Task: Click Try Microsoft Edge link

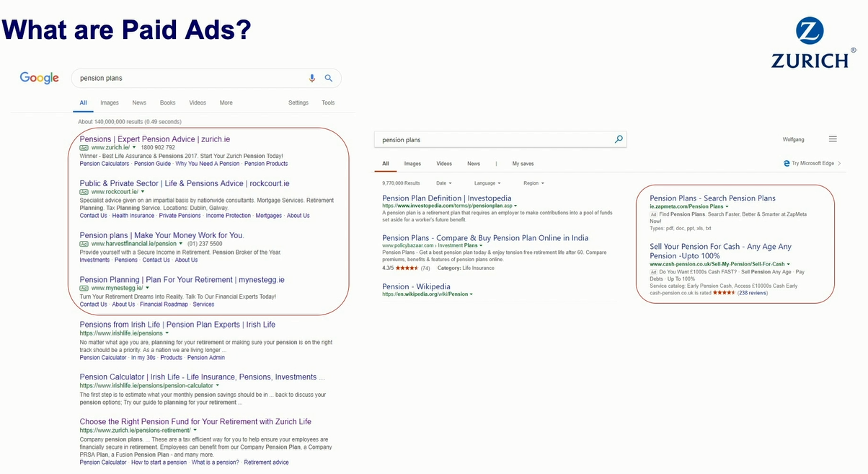Action: [x=813, y=164]
